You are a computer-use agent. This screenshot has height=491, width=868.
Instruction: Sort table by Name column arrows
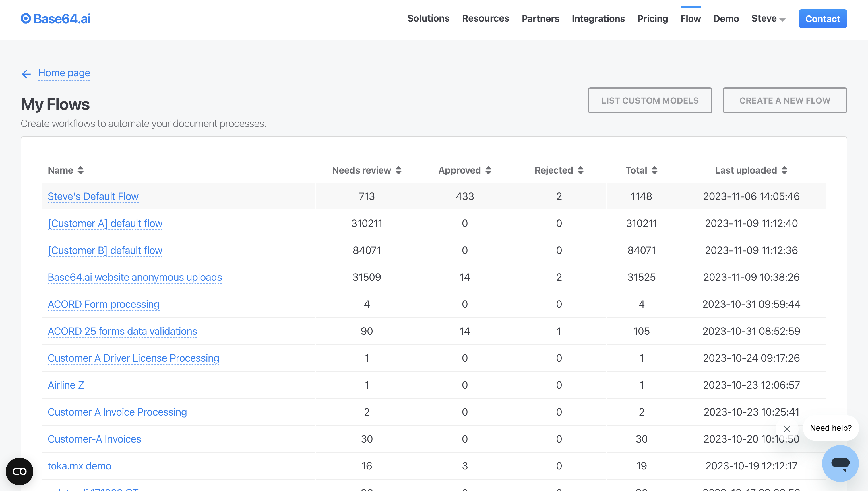click(x=80, y=170)
